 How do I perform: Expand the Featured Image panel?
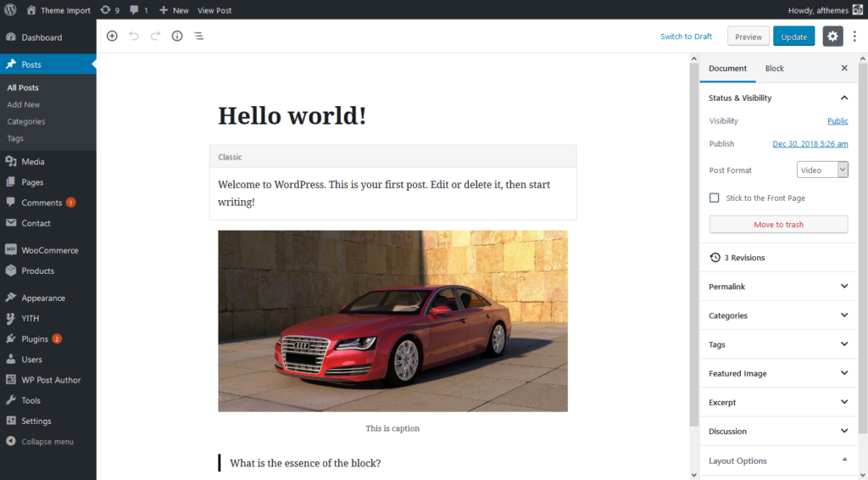pyautogui.click(x=778, y=373)
